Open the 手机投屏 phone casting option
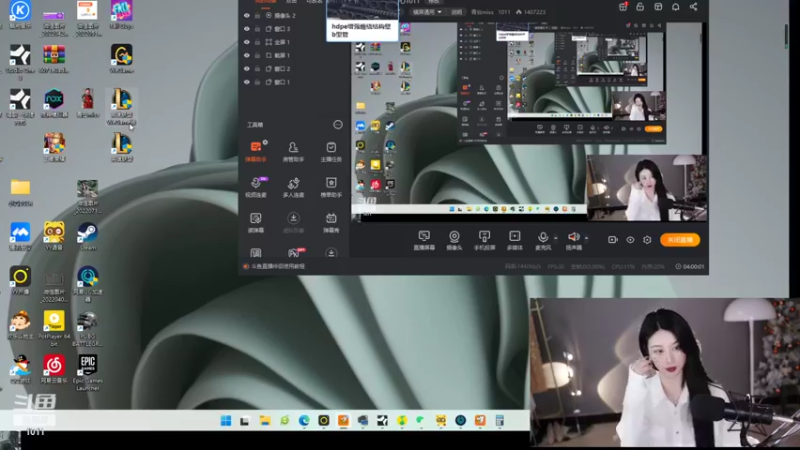Viewport: 800px width, 450px height. [484, 240]
